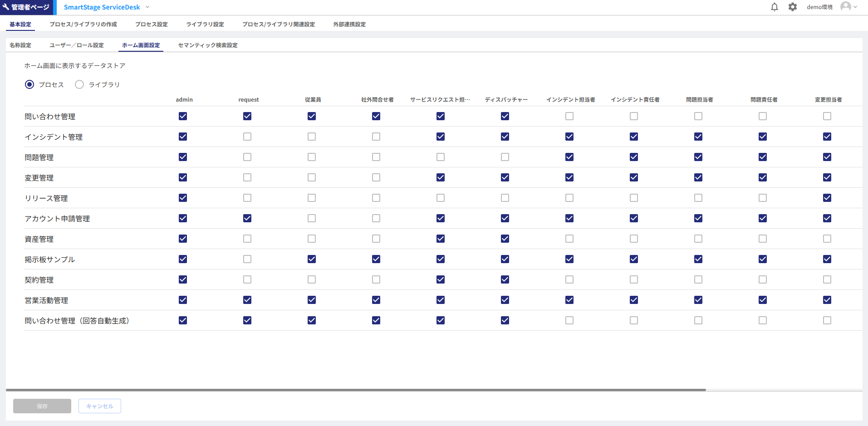This screenshot has width=868, height=426.
Task: Select the プロセス radio button
Action: (x=29, y=85)
